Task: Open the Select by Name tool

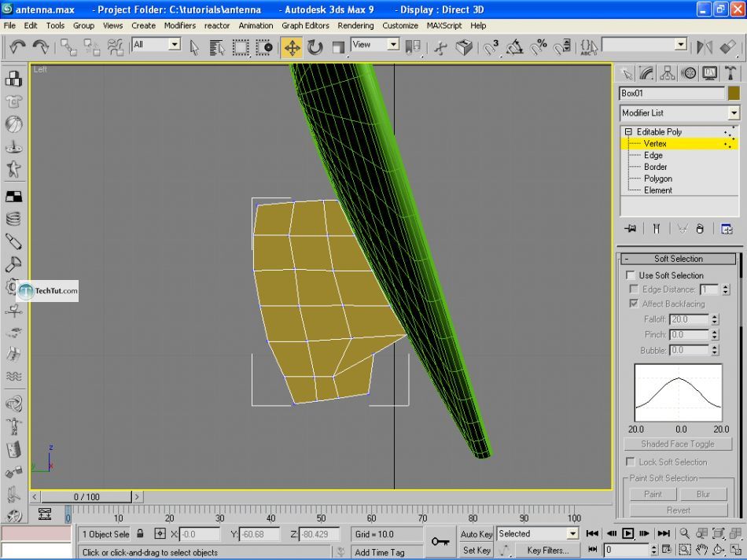Action: click(218, 47)
